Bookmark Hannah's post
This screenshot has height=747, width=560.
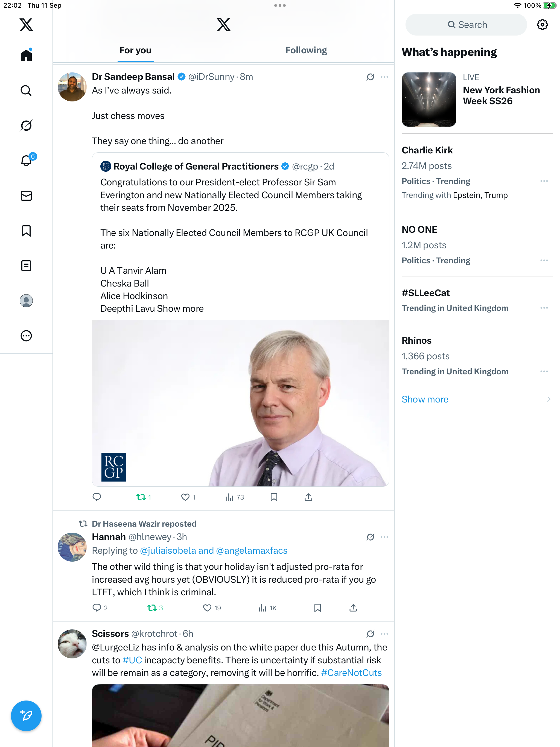pyautogui.click(x=317, y=608)
